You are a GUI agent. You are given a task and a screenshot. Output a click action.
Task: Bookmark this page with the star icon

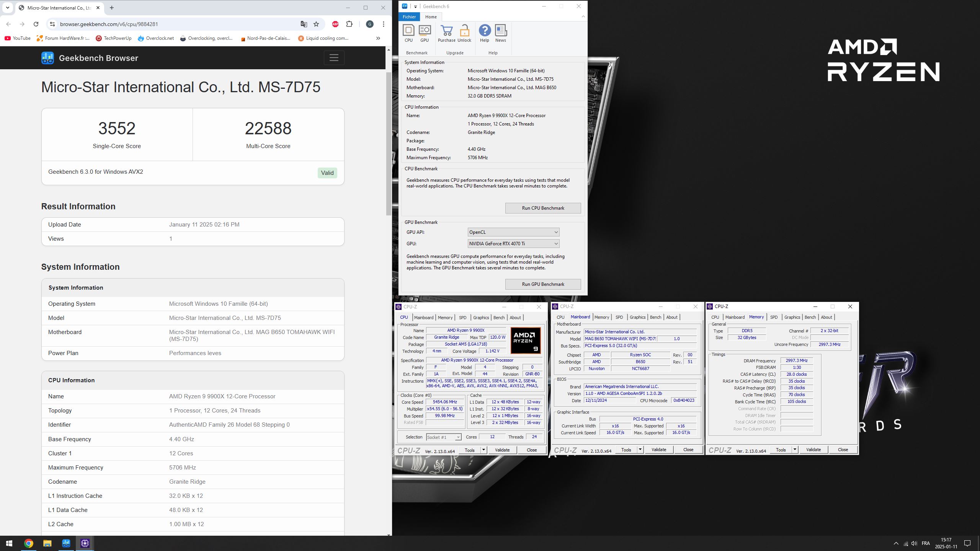click(x=316, y=24)
